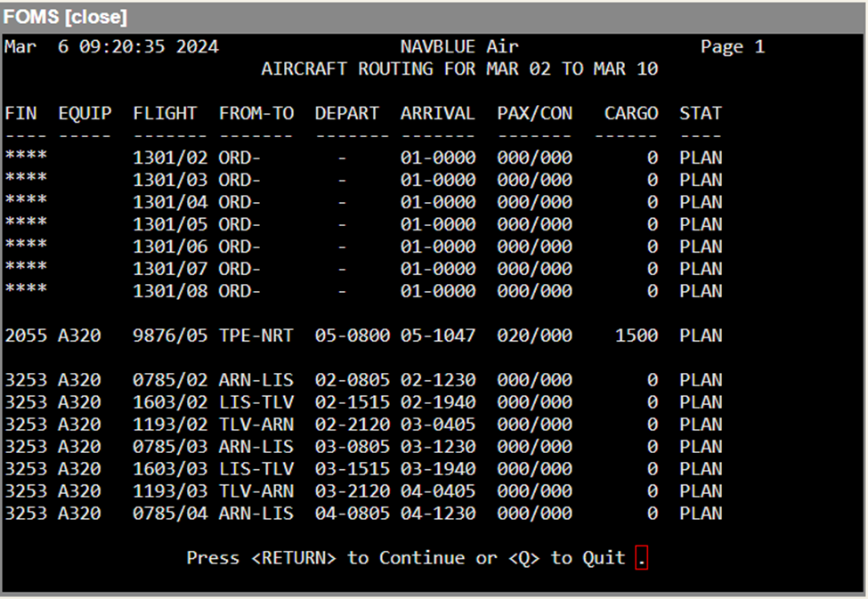
Task: Click departure time 05-0800
Action: (x=352, y=336)
